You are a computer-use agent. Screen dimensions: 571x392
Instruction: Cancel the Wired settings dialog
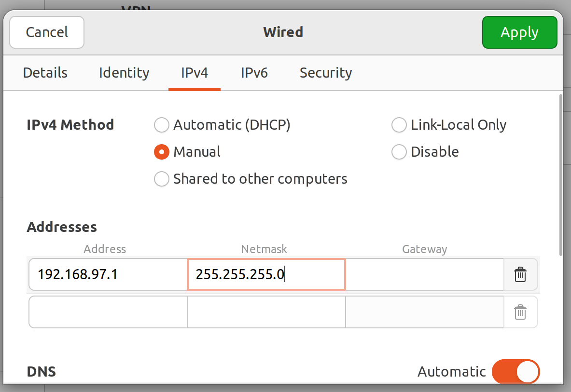46,32
